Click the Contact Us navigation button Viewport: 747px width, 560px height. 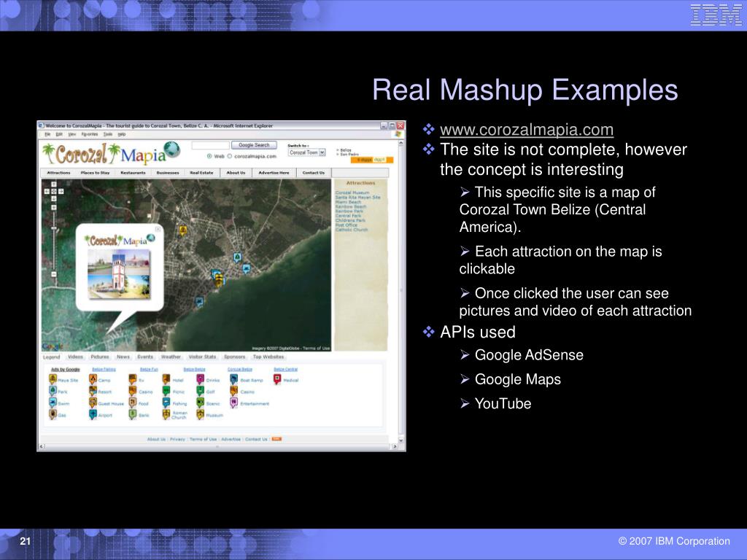(314, 173)
